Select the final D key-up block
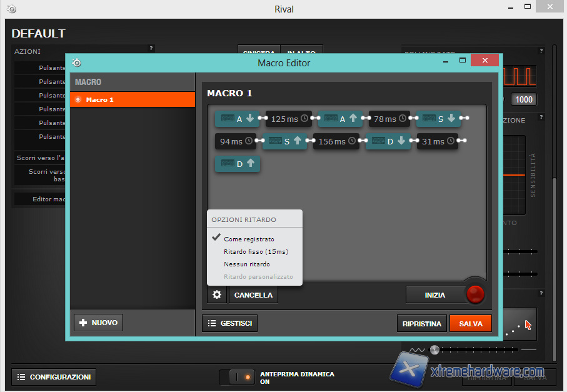The image size is (567, 392). 237,164
